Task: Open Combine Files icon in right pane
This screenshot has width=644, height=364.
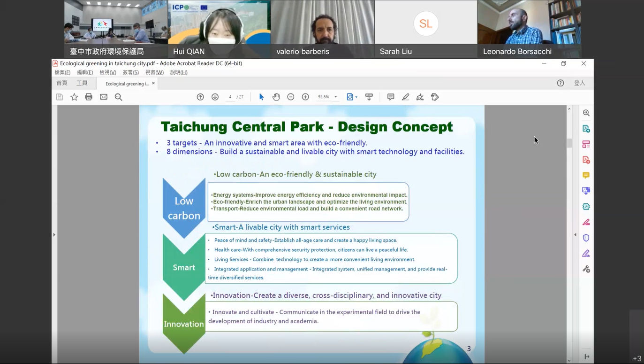Action: pyautogui.click(x=586, y=191)
